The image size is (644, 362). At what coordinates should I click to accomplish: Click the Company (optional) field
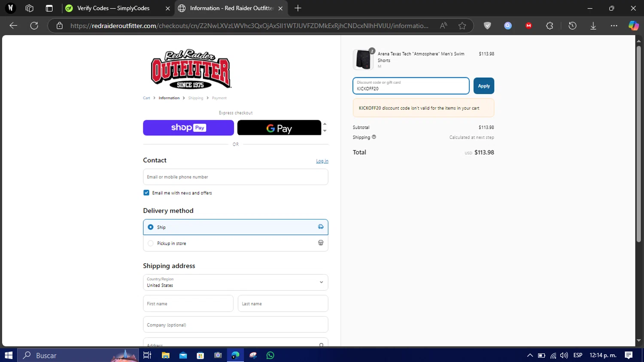(235, 325)
